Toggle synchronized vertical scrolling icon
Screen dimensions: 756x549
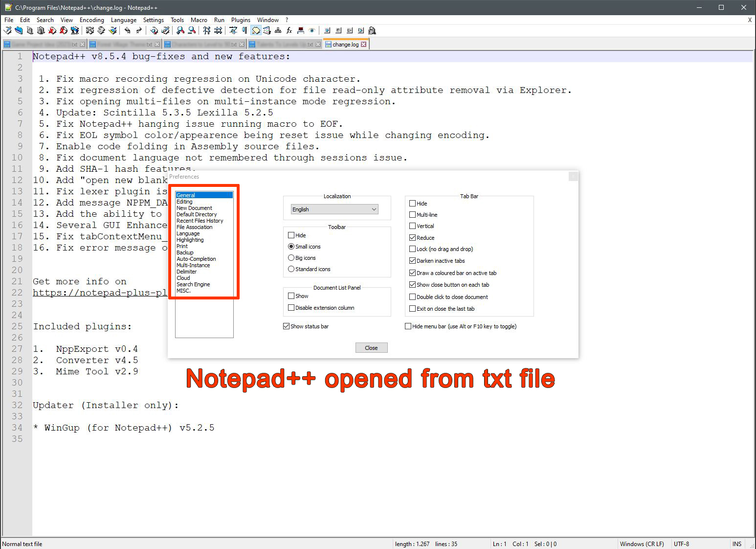pos(207,30)
